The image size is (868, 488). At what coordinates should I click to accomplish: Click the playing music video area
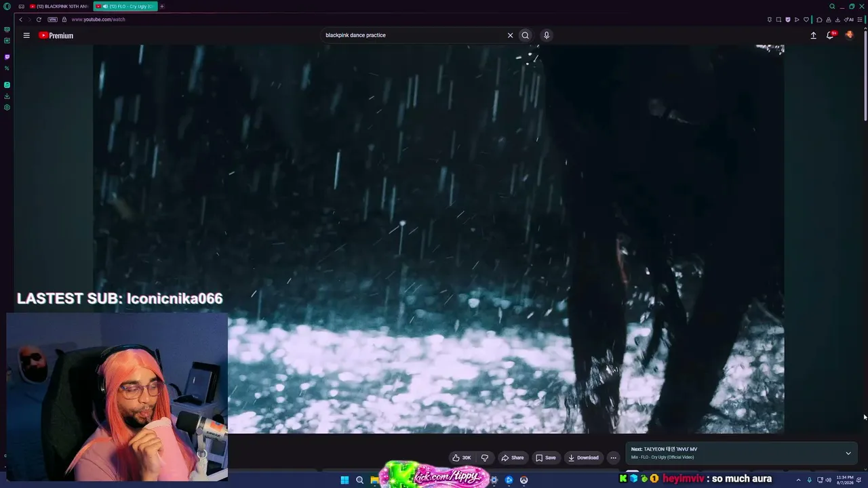click(x=439, y=239)
